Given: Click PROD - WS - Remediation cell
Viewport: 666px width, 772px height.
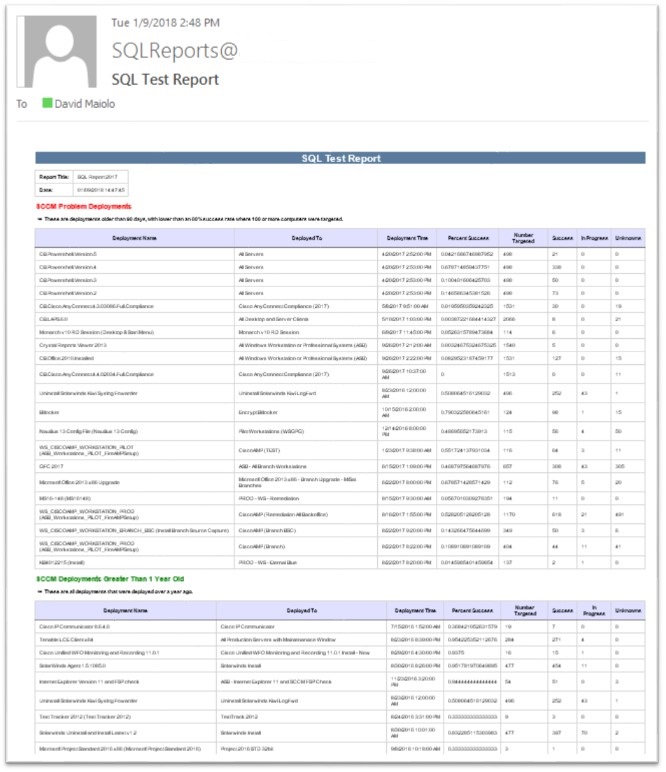Looking at the screenshot, I should click(306, 498).
